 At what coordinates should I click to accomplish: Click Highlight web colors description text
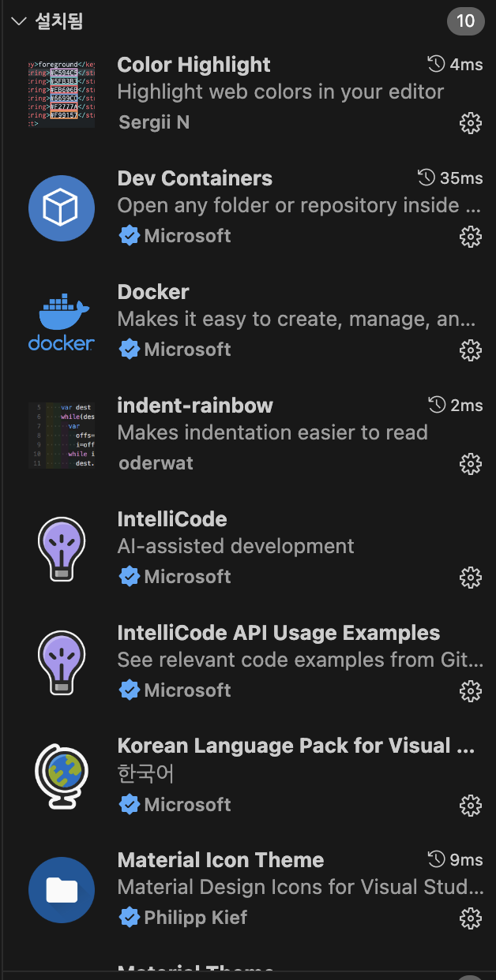[281, 92]
